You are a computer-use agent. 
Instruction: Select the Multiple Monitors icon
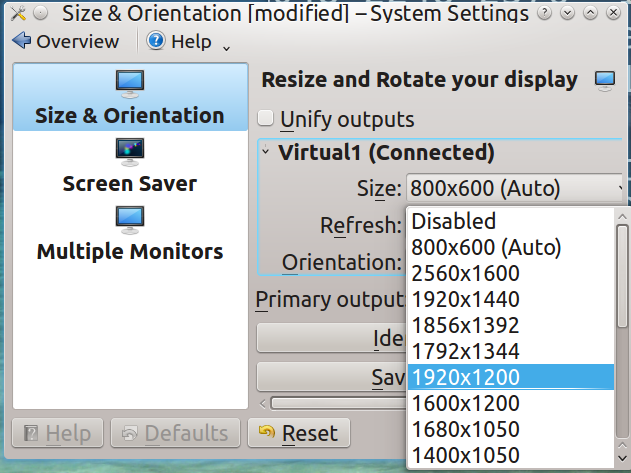pos(130,218)
